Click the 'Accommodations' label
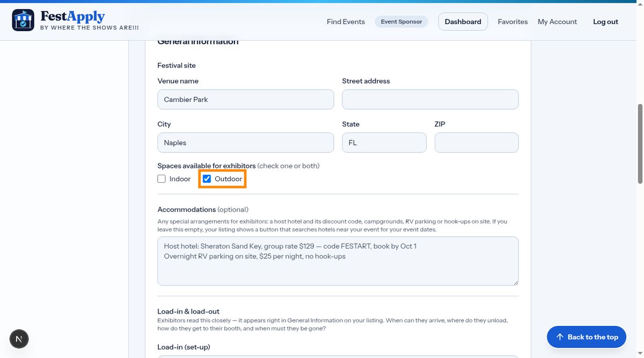The width and height of the screenshot is (644, 358). click(x=187, y=210)
